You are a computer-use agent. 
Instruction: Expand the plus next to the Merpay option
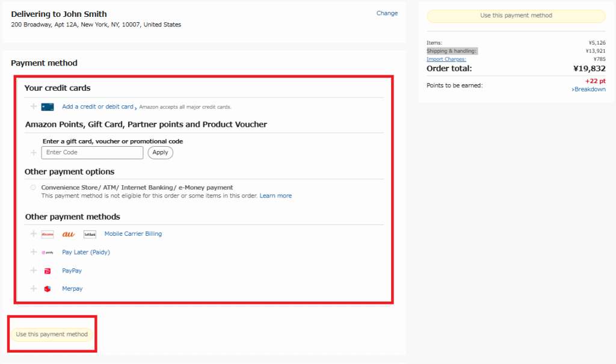pyautogui.click(x=34, y=289)
